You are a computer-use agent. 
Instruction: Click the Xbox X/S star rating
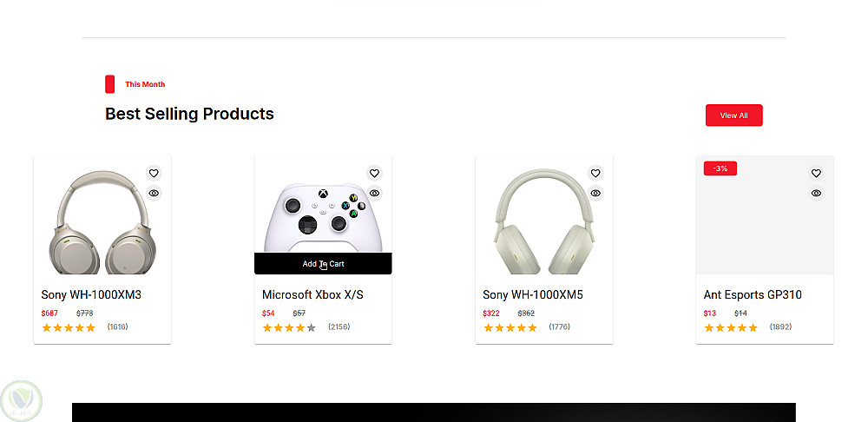coord(289,327)
